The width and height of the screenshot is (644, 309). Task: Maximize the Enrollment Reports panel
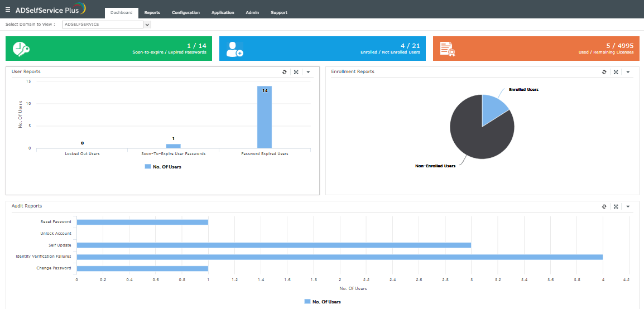pyautogui.click(x=616, y=72)
